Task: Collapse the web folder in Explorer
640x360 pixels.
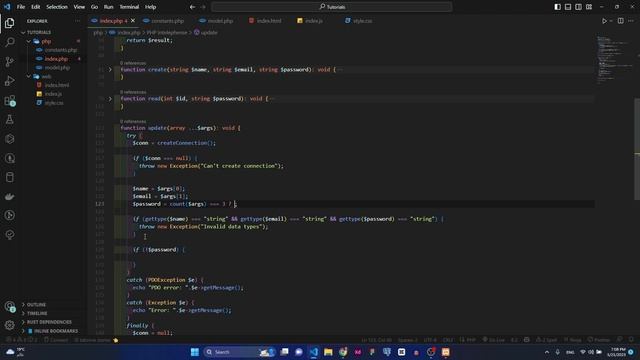Action: point(29,76)
